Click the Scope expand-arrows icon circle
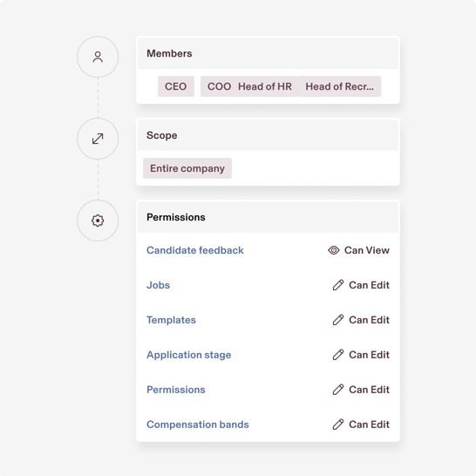476x476 pixels. (98, 139)
